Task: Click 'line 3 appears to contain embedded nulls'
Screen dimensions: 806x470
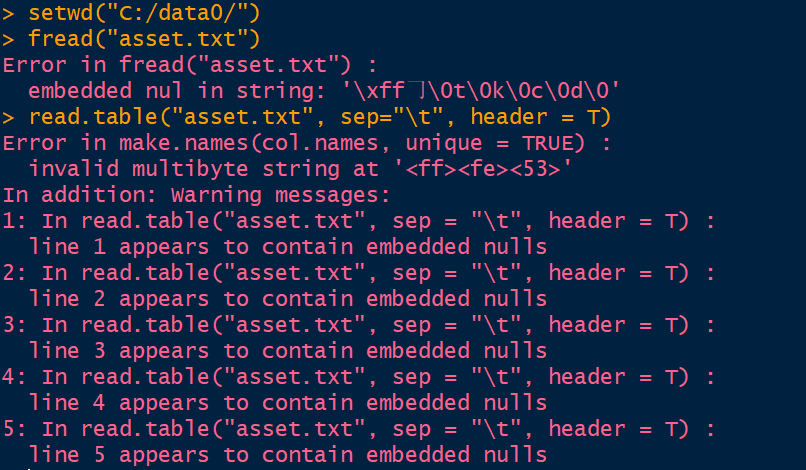Action: coord(288,351)
